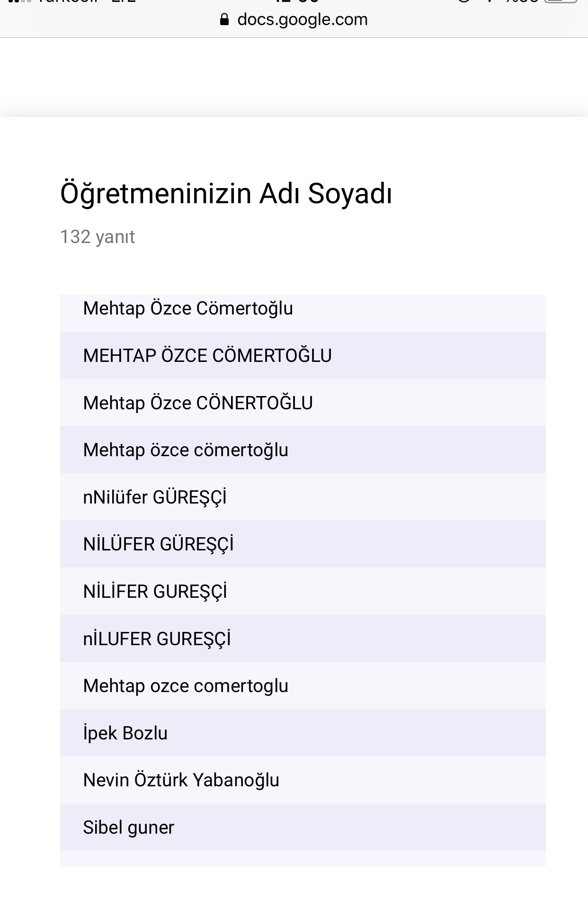
Task: Click the '132 yanıt' response count label
Action: (x=97, y=237)
